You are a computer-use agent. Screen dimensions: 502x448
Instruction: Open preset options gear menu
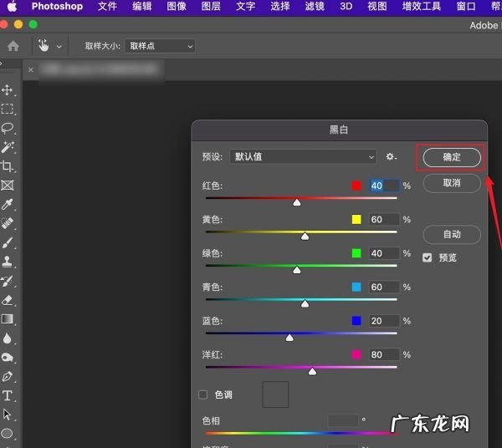[x=391, y=156]
